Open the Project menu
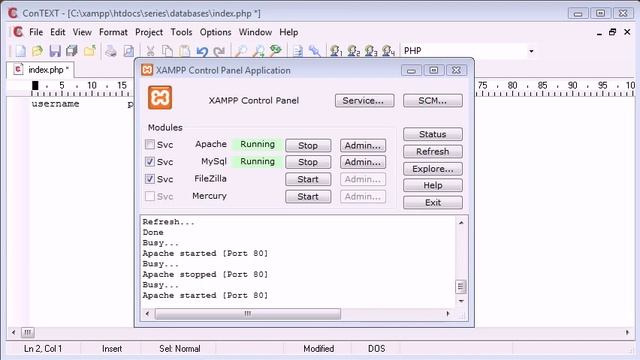This screenshot has width=640, height=360. click(149, 32)
